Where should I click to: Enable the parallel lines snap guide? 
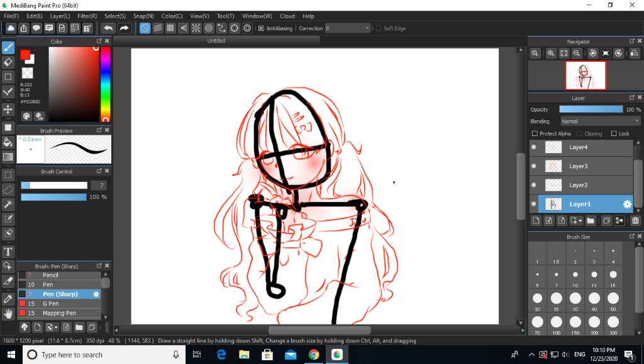[158, 28]
